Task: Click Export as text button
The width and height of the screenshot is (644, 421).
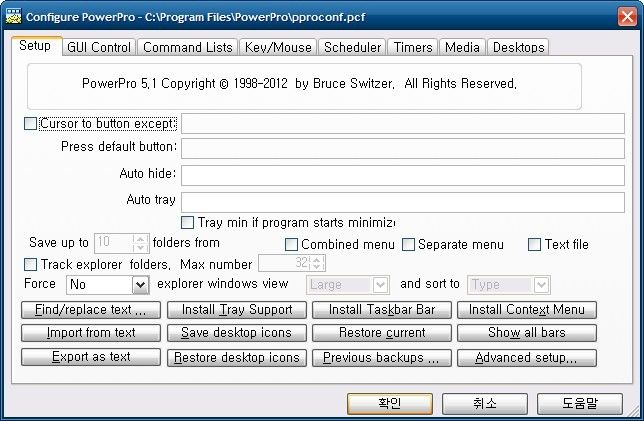Action: pos(91,357)
